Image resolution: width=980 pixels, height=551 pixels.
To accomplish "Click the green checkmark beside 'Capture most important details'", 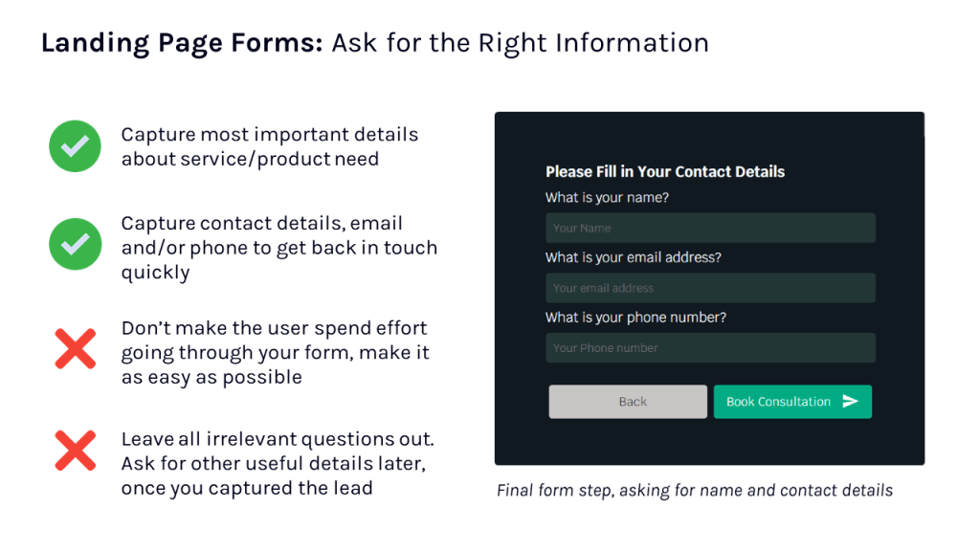I will point(75,146).
